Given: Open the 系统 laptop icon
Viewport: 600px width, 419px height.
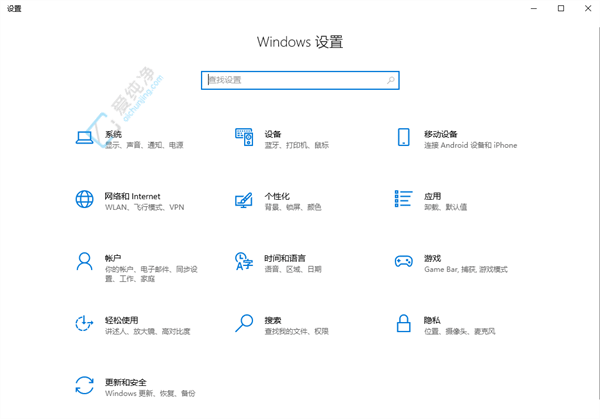Looking at the screenshot, I should [x=84, y=137].
